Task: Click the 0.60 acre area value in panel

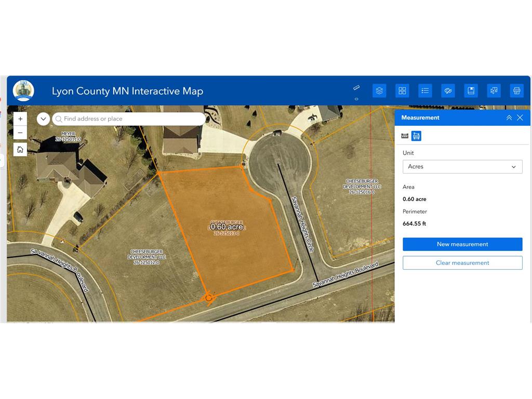Action: pos(414,199)
